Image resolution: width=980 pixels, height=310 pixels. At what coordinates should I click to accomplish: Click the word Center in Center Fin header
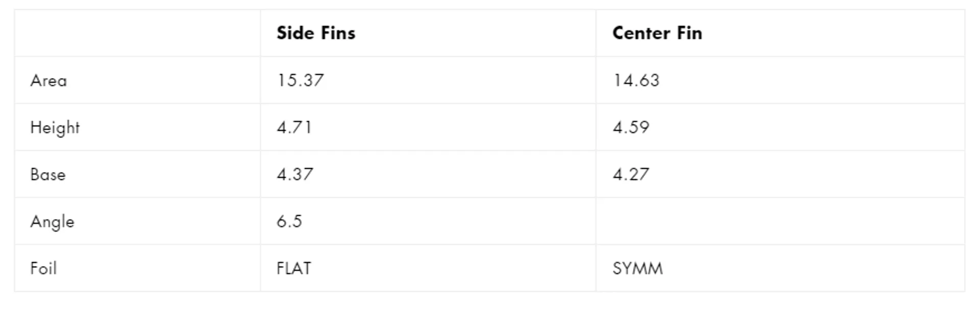[642, 33]
